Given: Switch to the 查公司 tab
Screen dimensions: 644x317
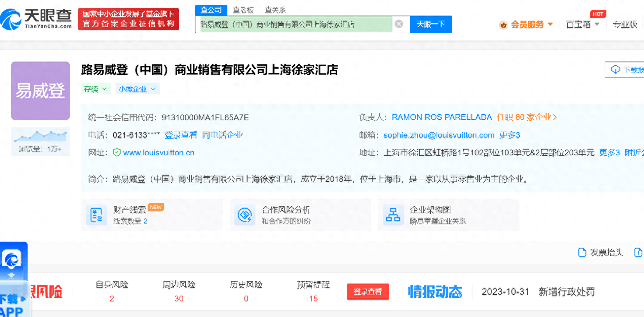Looking at the screenshot, I should click(x=211, y=10).
